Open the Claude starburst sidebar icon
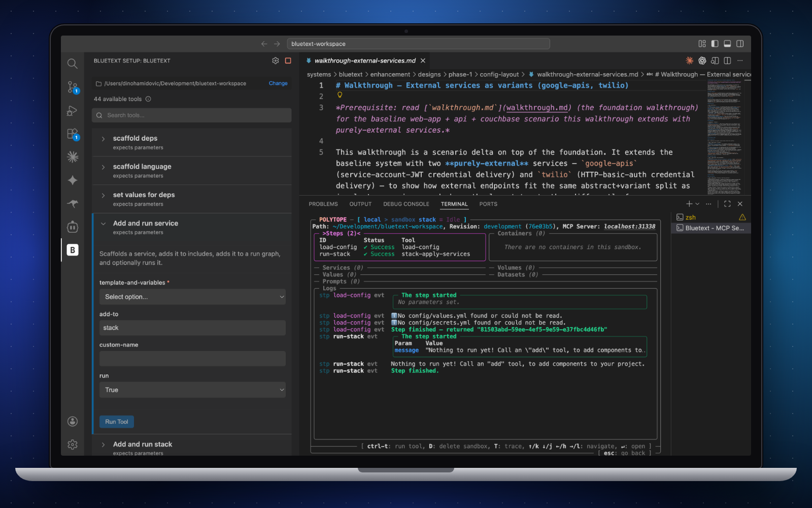812x508 pixels. (x=73, y=157)
